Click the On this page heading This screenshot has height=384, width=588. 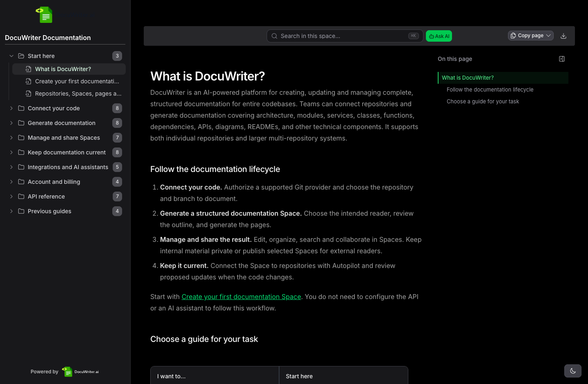pyautogui.click(x=455, y=59)
